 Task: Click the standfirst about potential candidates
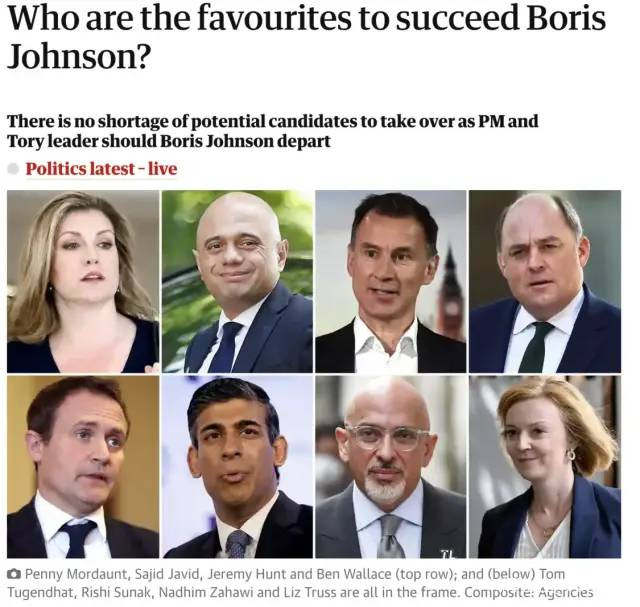[x=272, y=132]
